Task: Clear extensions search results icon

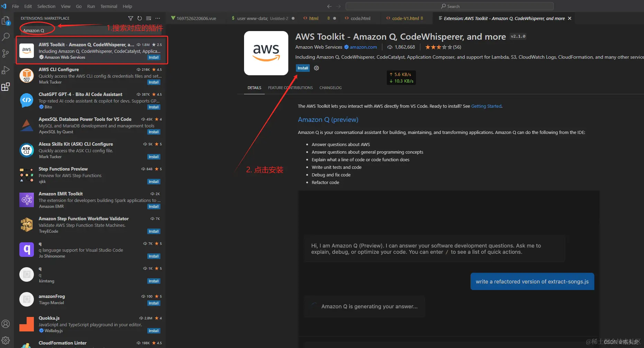Action: tap(149, 18)
